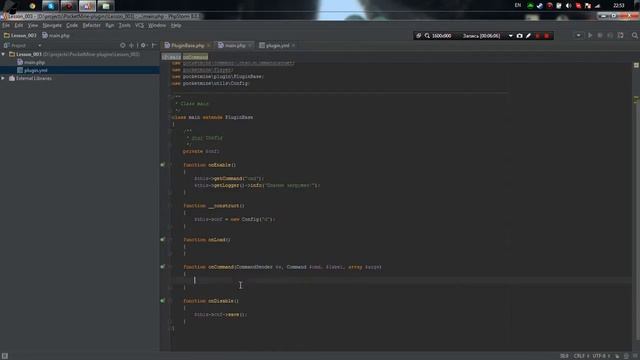Open the Tools menu

[124, 25]
